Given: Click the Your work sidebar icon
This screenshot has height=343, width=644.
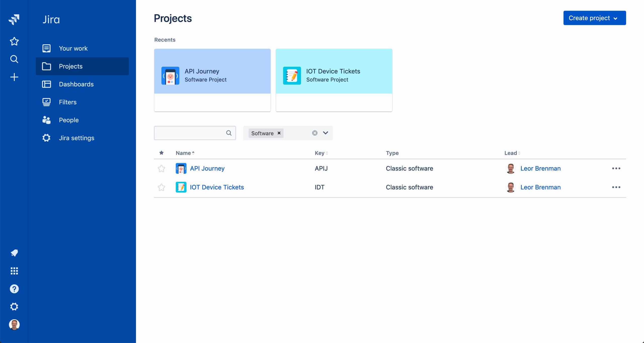Looking at the screenshot, I should [x=46, y=48].
